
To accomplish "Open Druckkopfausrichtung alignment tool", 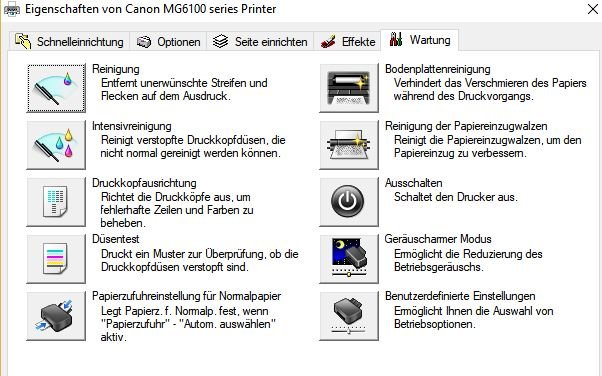I will click(x=56, y=202).
